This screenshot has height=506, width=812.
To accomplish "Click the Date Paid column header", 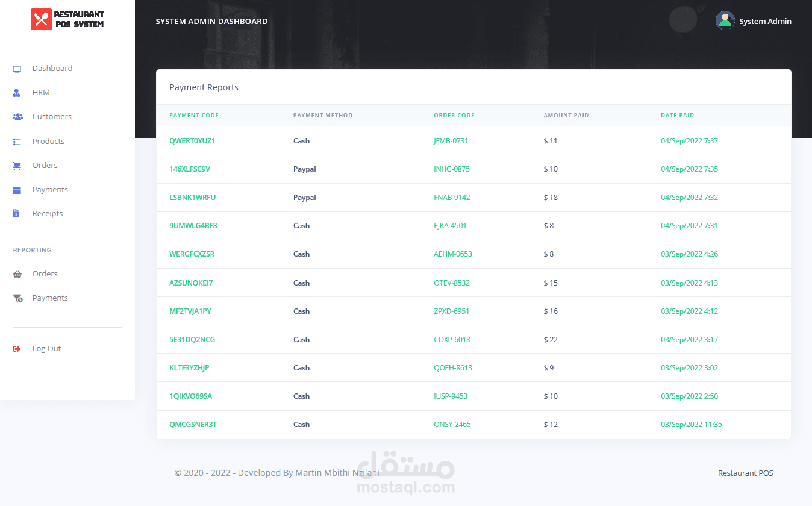I will click(678, 116).
